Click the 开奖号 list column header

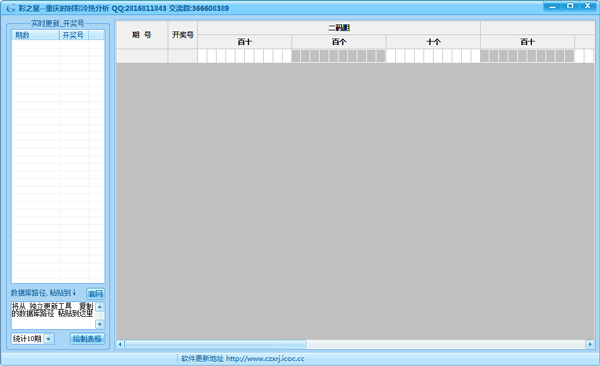click(74, 35)
